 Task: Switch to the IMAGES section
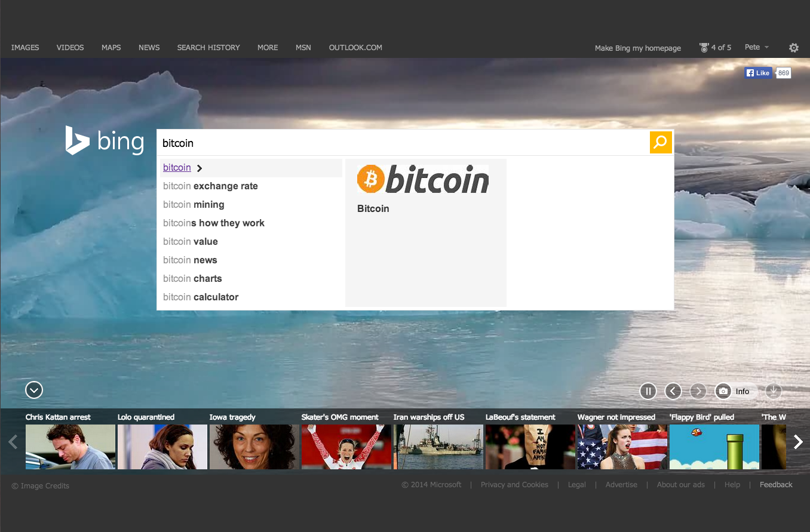[x=25, y=47]
